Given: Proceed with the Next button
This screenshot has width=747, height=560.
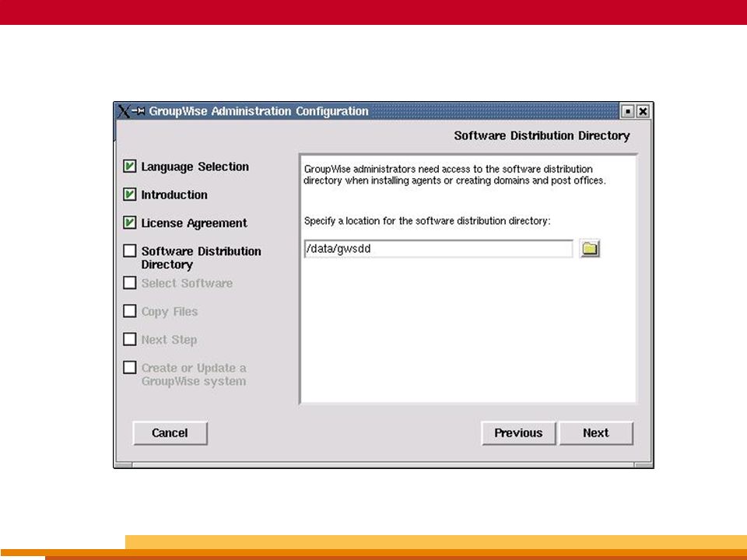Looking at the screenshot, I should coord(596,433).
